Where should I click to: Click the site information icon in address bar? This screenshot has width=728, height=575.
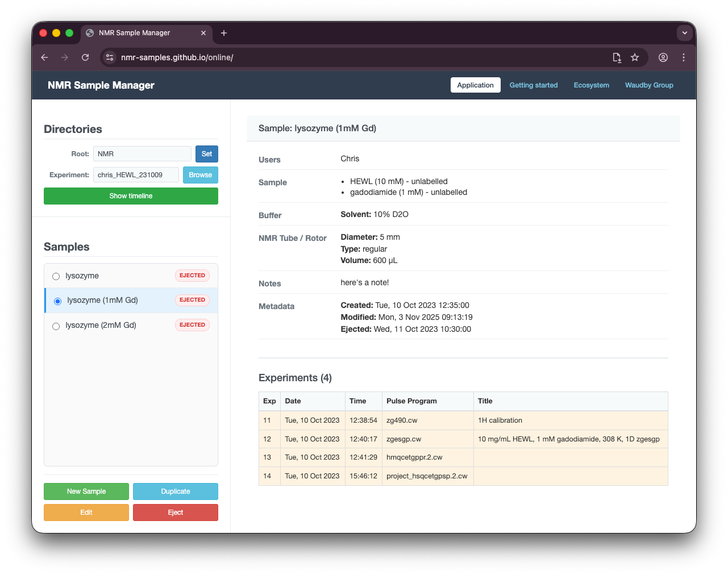coord(110,57)
